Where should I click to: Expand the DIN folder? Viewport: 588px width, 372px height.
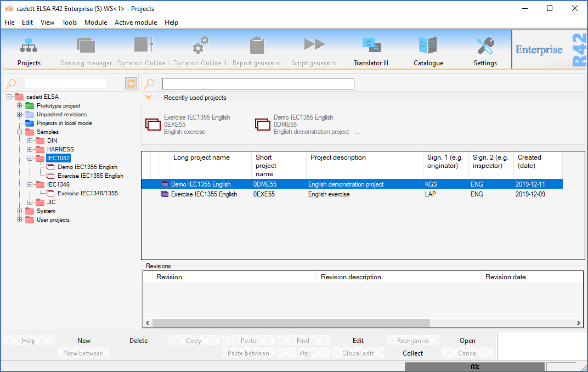coord(30,140)
